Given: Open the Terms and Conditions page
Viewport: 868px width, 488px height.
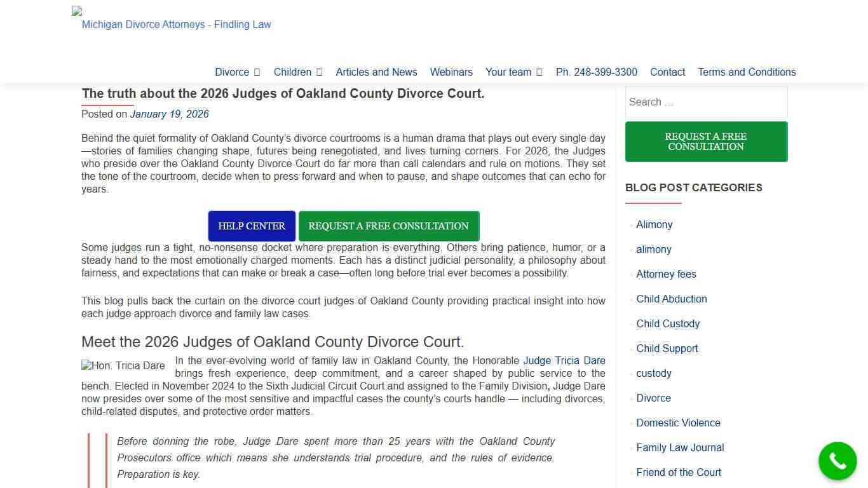Looking at the screenshot, I should coord(747,72).
